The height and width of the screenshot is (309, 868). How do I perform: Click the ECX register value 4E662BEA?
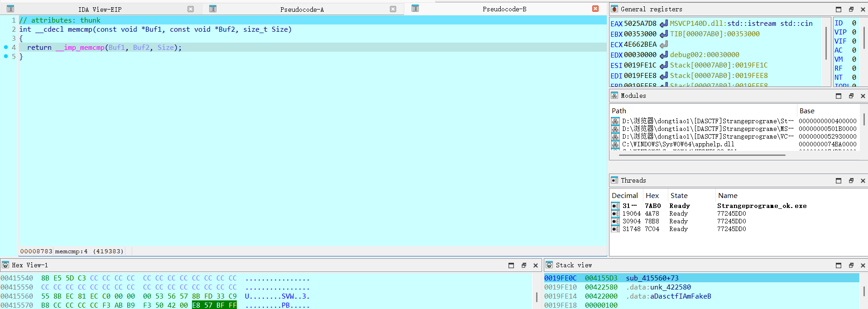click(640, 44)
